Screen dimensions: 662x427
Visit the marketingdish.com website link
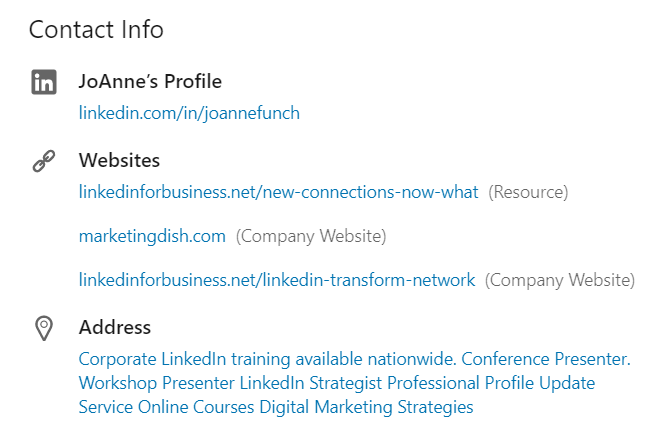pyautogui.click(x=152, y=236)
